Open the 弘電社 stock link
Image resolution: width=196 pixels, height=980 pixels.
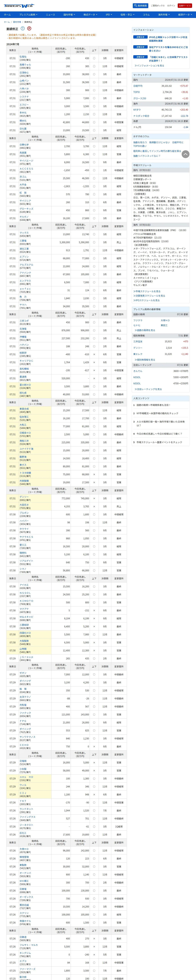click(23, 57)
